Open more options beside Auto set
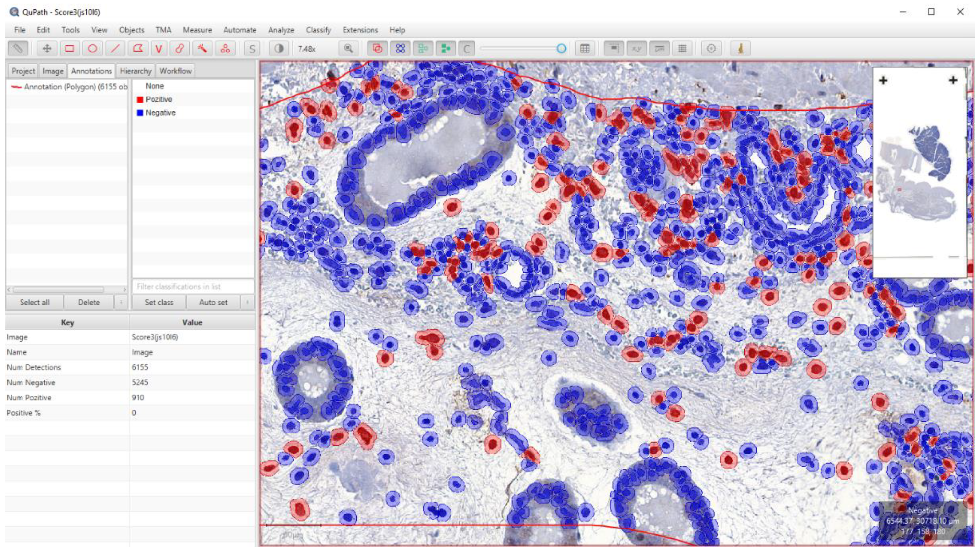980x551 pixels. coord(247,302)
